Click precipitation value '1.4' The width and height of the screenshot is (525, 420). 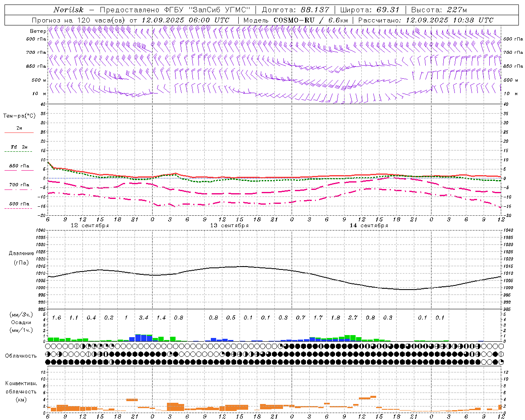point(161,318)
